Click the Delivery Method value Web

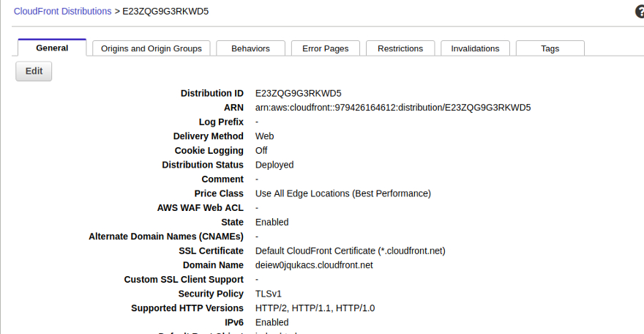point(264,136)
